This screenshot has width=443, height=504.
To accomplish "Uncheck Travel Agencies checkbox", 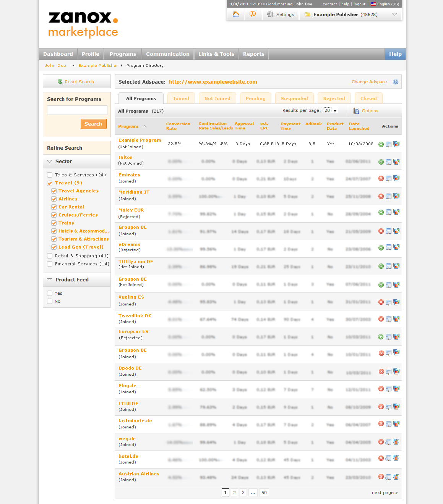I will pos(54,191).
